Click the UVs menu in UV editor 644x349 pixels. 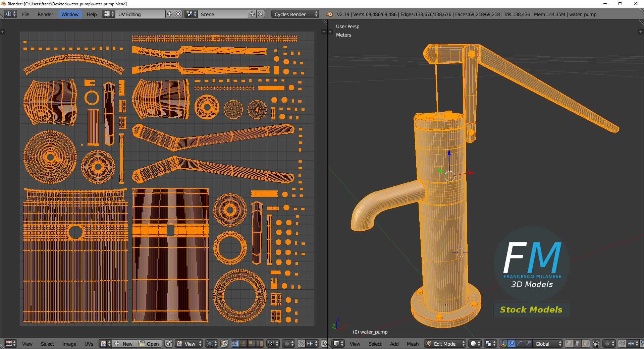pyautogui.click(x=89, y=344)
